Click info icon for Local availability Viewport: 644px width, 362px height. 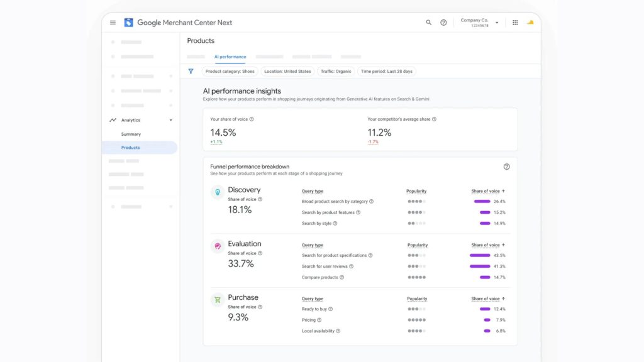point(338,331)
